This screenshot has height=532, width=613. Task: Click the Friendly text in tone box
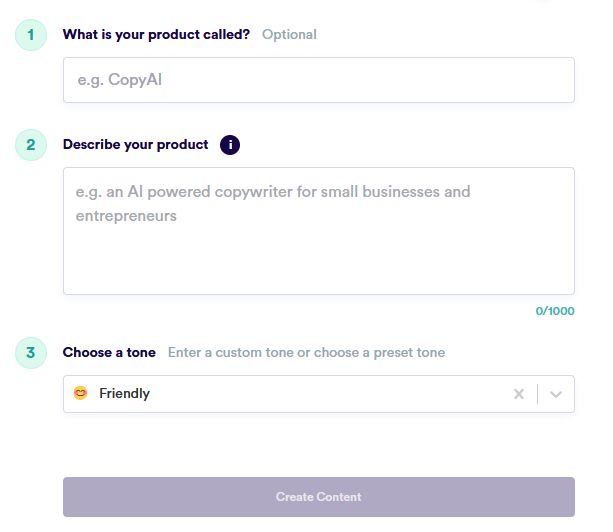124,393
